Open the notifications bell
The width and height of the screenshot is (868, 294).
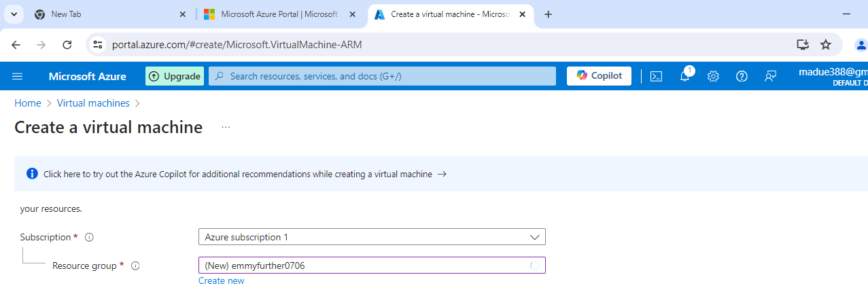coord(684,76)
